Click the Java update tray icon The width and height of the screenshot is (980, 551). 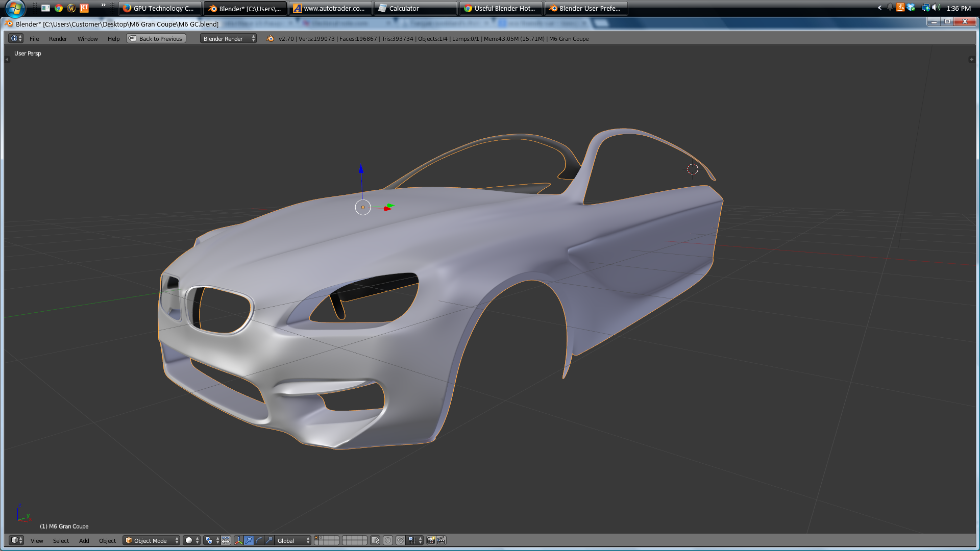pos(900,7)
